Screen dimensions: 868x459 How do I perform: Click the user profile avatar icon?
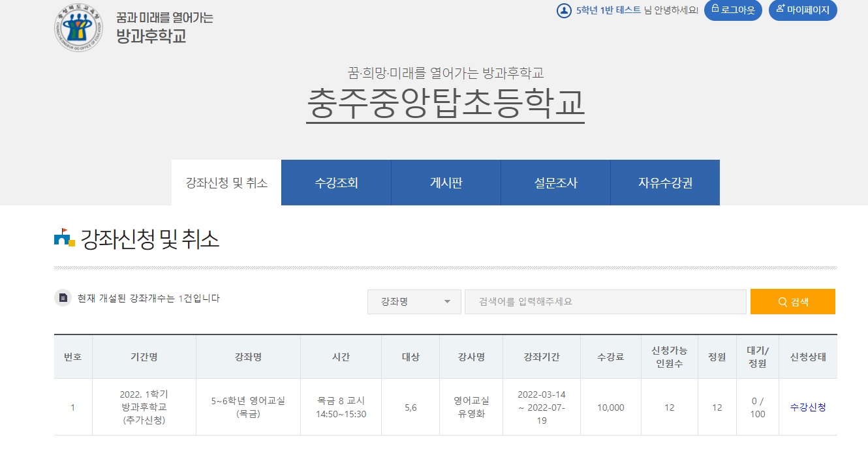[564, 10]
